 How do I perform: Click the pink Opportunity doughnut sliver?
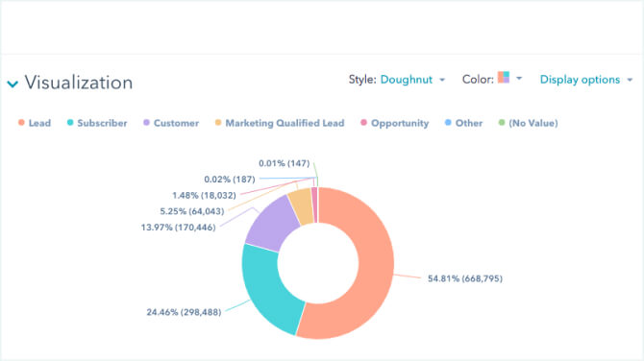coord(314,205)
